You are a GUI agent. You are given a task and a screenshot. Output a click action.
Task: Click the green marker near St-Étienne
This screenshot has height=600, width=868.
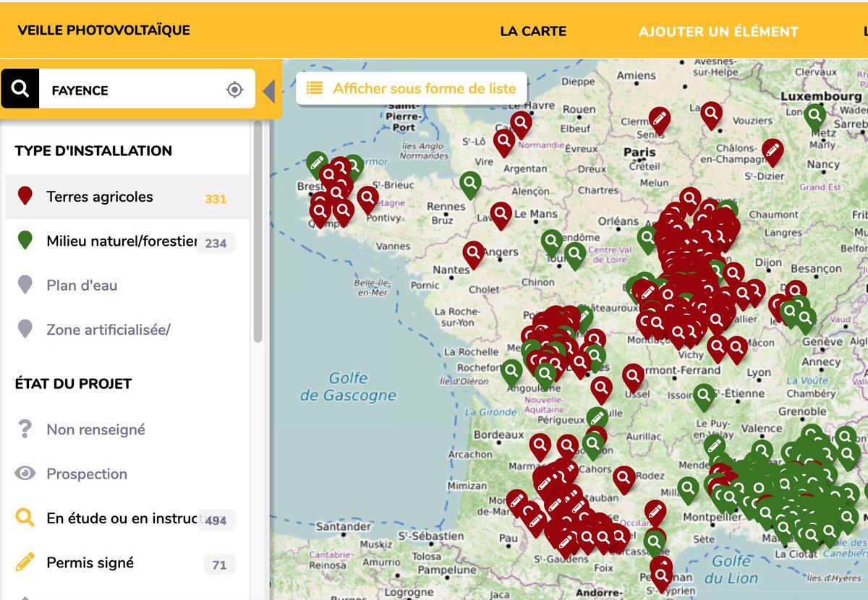pos(704,398)
